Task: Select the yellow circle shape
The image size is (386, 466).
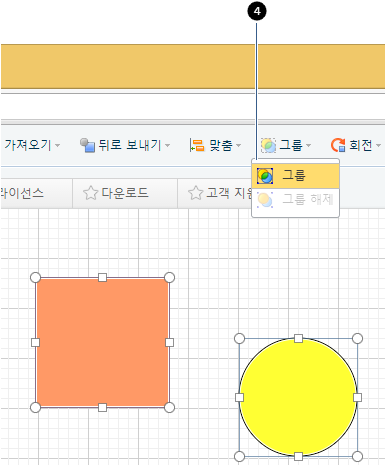Action: click(298, 397)
